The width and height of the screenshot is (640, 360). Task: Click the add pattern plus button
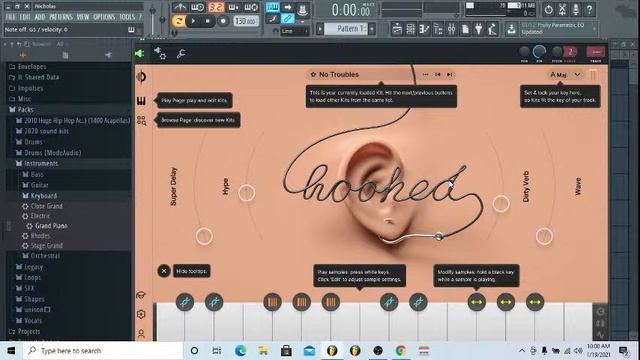click(x=372, y=29)
